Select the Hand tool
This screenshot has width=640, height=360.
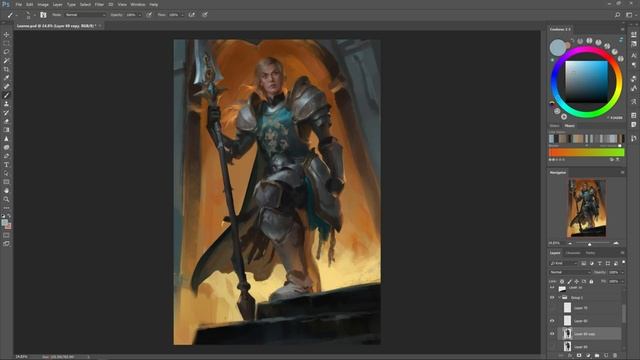click(x=6, y=191)
